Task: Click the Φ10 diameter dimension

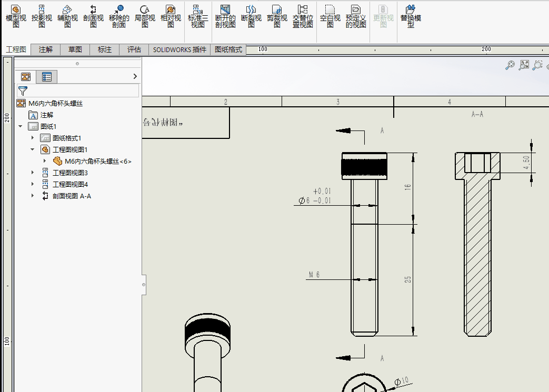Action: [x=402, y=381]
